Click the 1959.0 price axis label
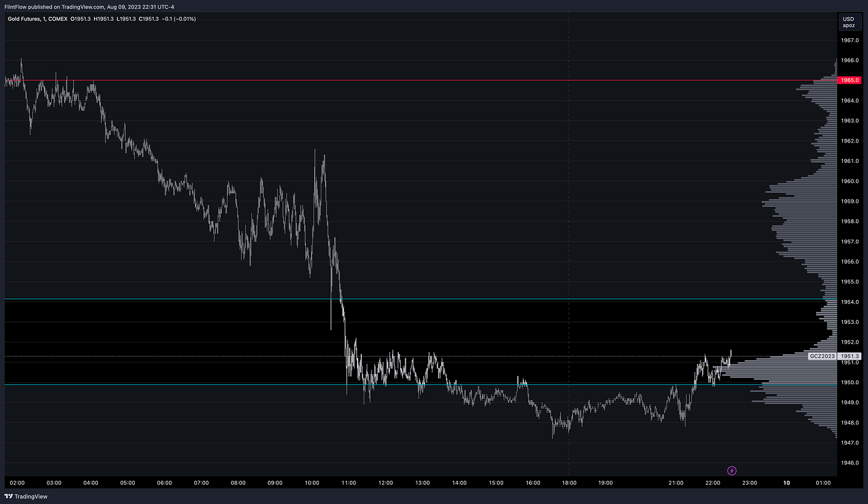This screenshot has width=868, height=504. [x=850, y=202]
